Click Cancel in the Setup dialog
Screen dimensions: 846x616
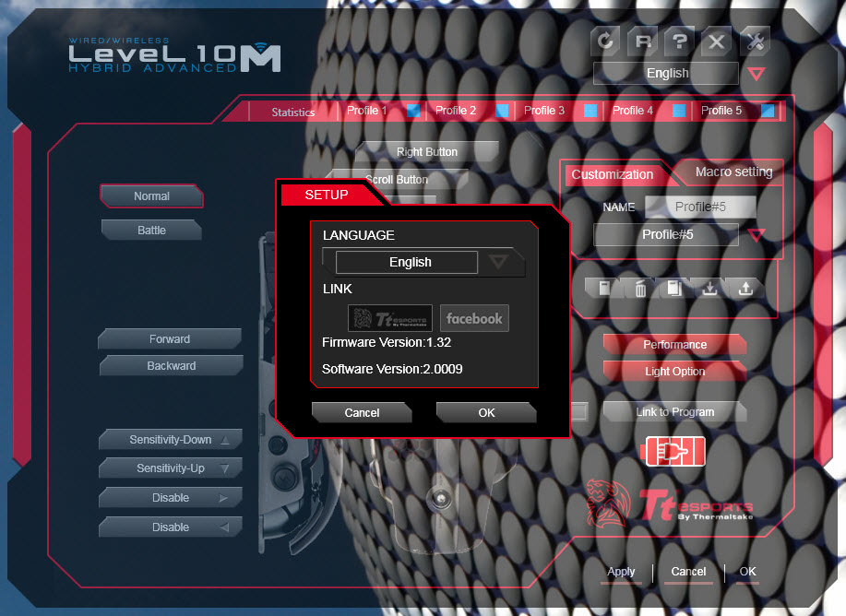point(362,412)
